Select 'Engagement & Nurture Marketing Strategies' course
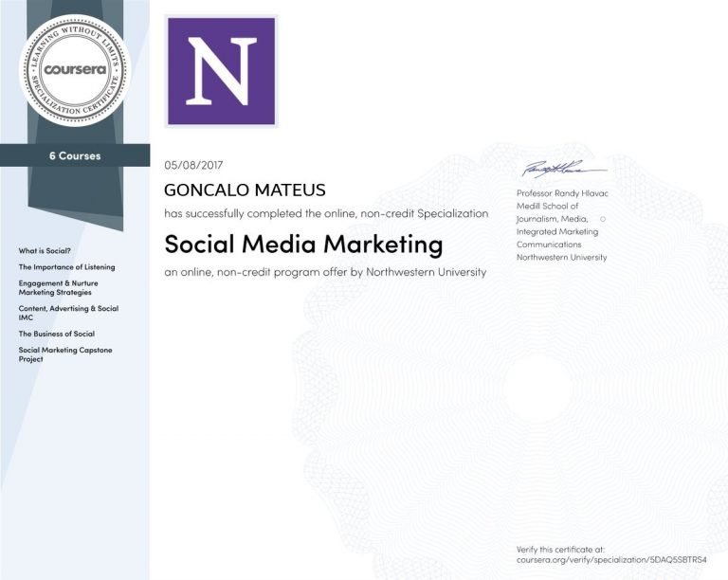The height and width of the screenshot is (580, 728). coord(58,287)
